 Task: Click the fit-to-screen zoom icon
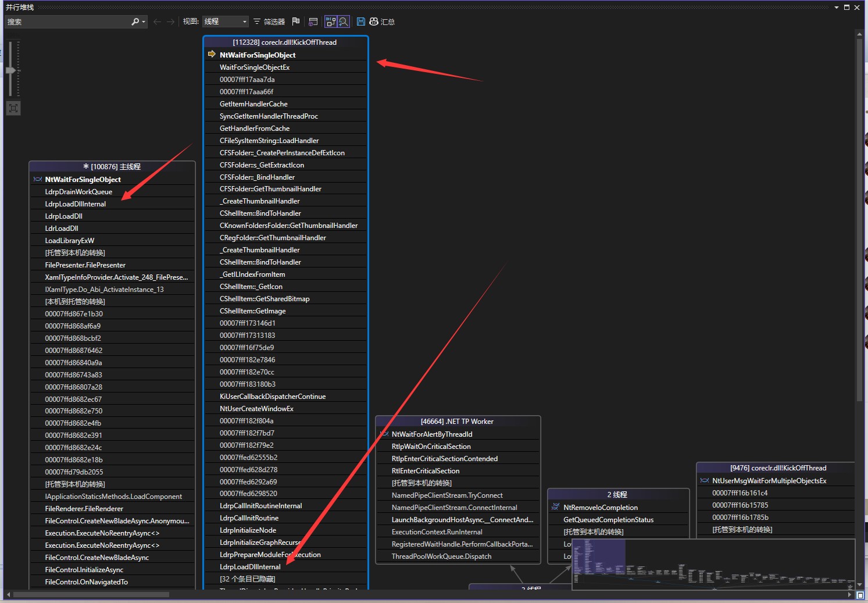13,108
